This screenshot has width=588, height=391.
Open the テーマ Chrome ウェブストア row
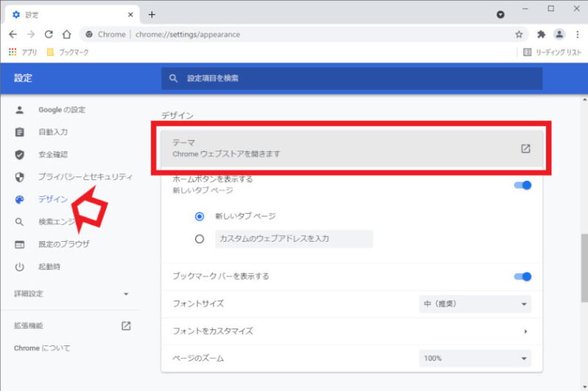point(352,148)
